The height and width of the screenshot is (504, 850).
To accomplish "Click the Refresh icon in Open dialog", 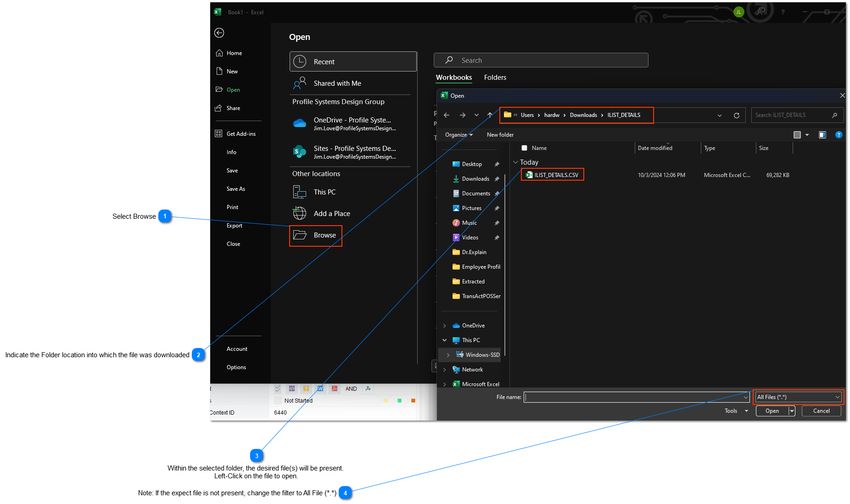I will click(736, 116).
